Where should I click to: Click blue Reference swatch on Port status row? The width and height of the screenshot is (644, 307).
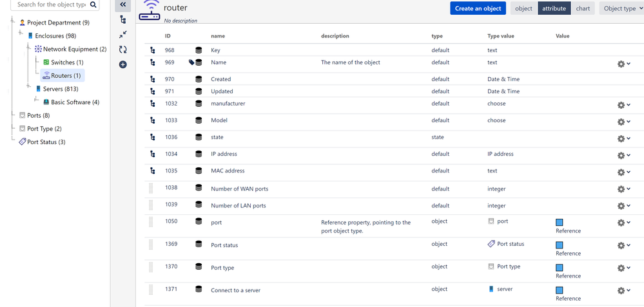coord(559,245)
